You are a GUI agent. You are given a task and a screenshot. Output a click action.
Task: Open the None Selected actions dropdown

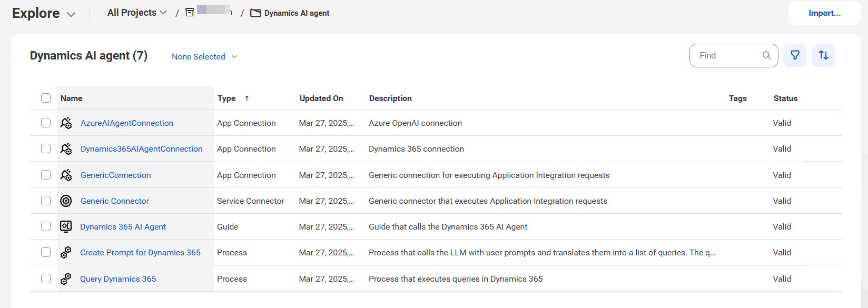click(x=204, y=57)
